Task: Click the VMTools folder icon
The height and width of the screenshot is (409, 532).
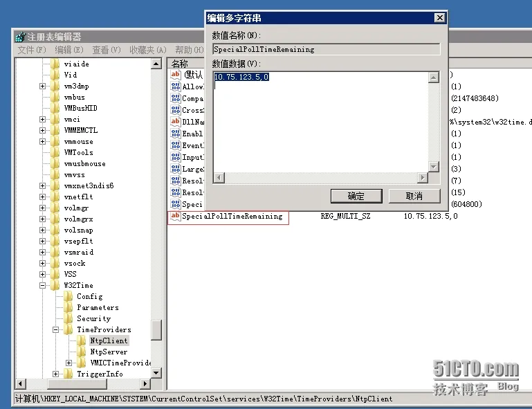Action: coord(55,152)
